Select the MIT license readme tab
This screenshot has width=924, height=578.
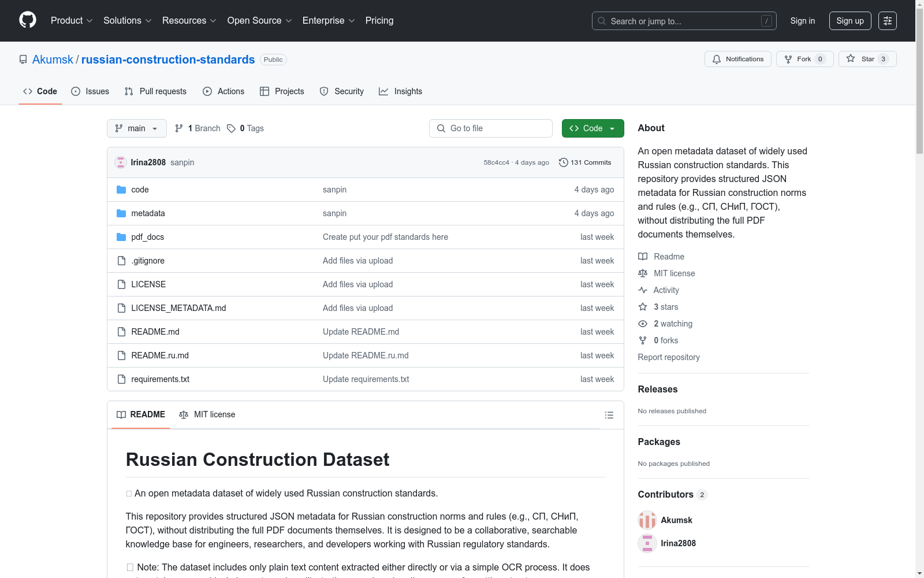(207, 414)
